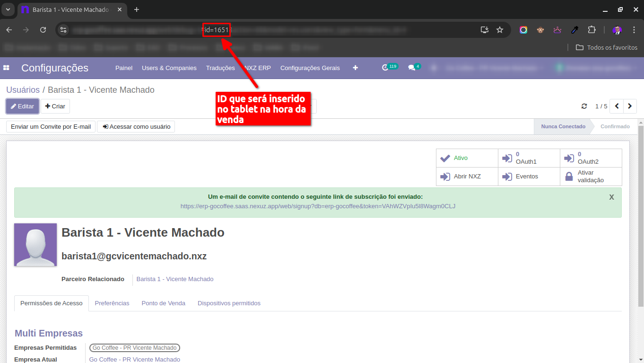Image resolution: width=644 pixels, height=363 pixels.
Task: Open the browser extensions puzzle icon
Action: tap(592, 30)
